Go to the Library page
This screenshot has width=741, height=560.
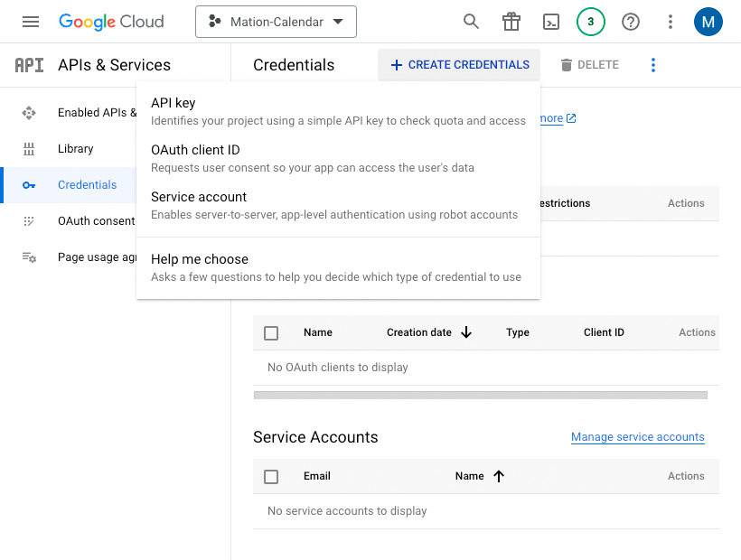tap(76, 149)
